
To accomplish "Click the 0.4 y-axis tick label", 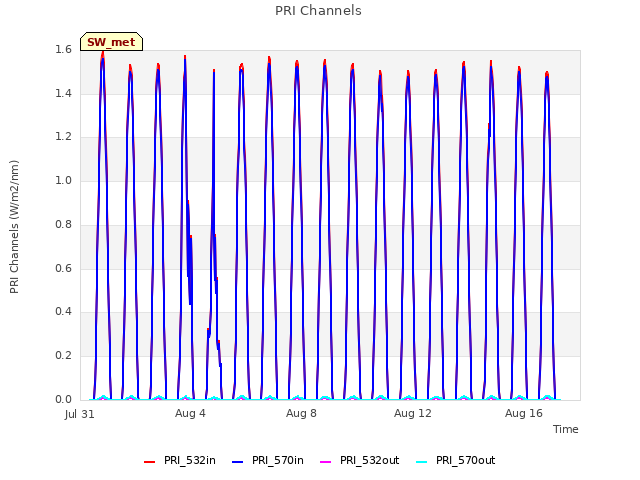I will point(63,311).
